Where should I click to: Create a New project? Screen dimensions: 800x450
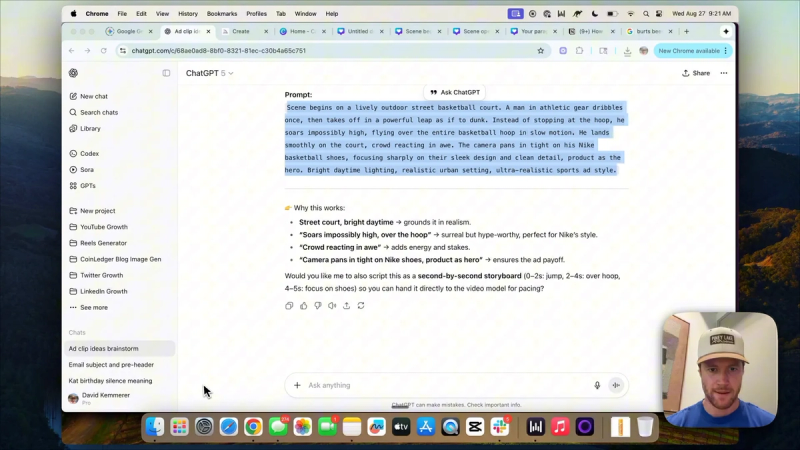92,211
